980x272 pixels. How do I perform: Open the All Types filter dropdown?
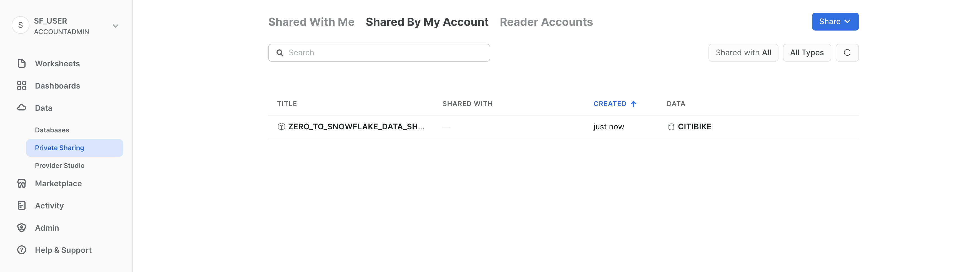806,52
